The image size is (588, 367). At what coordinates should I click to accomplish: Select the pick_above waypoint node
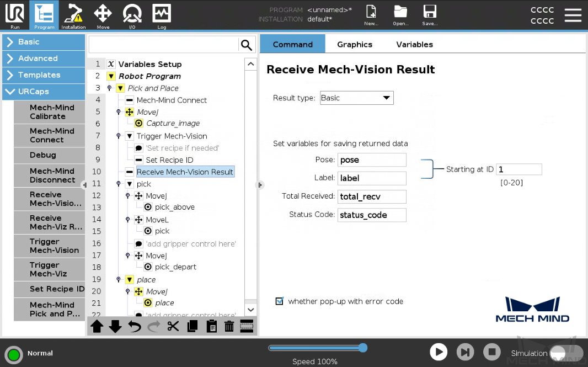175,207
